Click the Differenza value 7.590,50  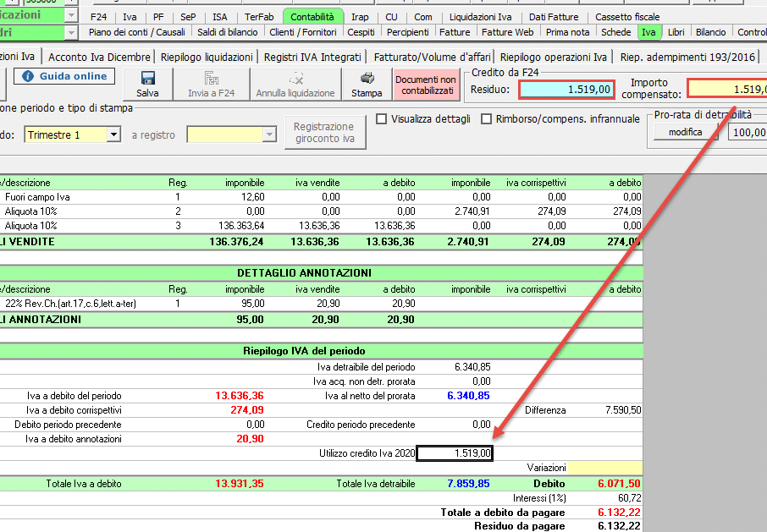623,410
